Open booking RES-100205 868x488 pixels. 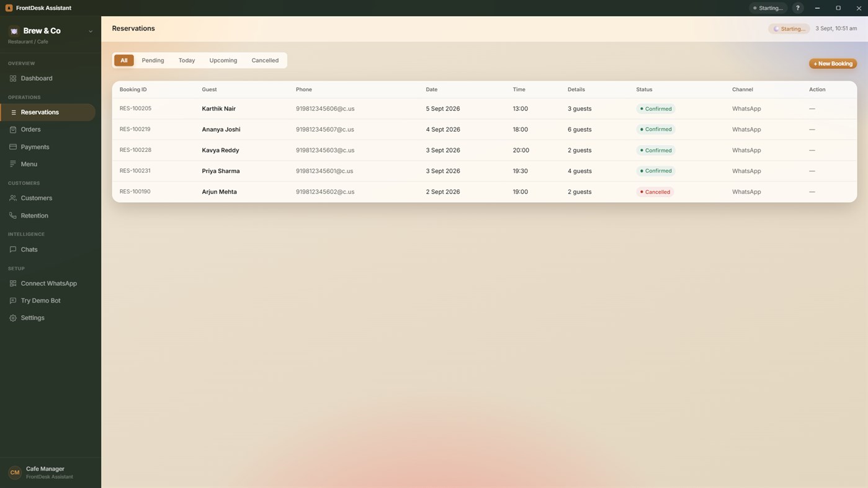tap(135, 109)
